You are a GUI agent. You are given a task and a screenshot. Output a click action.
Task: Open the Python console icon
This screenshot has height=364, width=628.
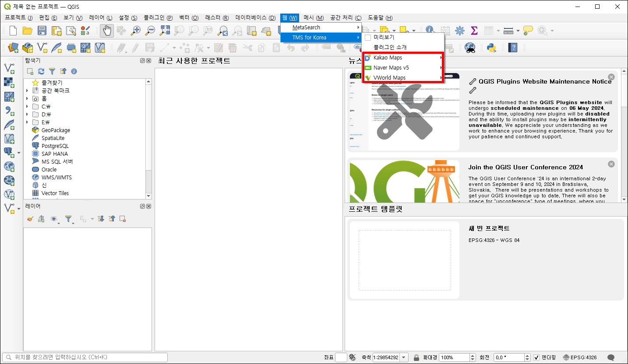pos(491,47)
